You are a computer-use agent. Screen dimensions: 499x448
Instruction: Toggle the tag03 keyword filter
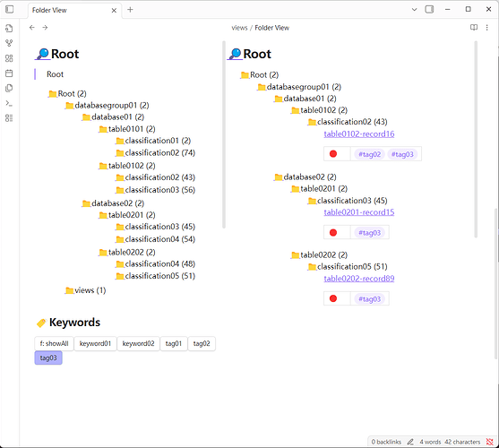(x=48, y=358)
